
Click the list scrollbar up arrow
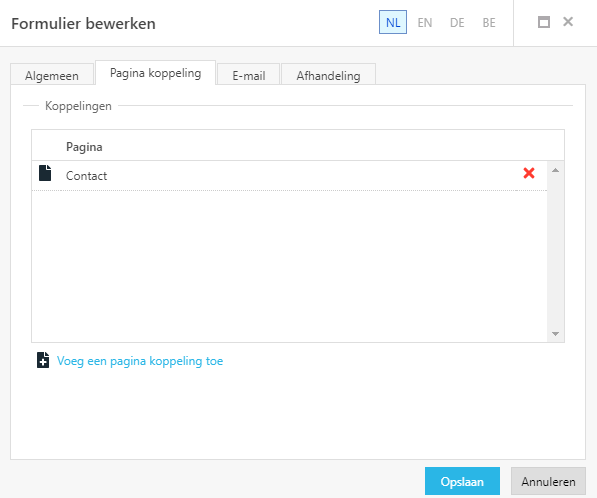pos(555,170)
